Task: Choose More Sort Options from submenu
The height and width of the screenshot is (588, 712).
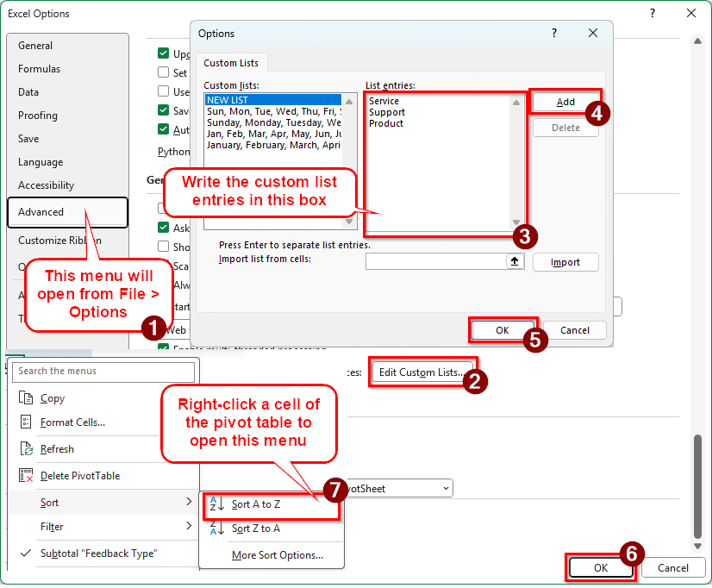Action: pyautogui.click(x=277, y=555)
